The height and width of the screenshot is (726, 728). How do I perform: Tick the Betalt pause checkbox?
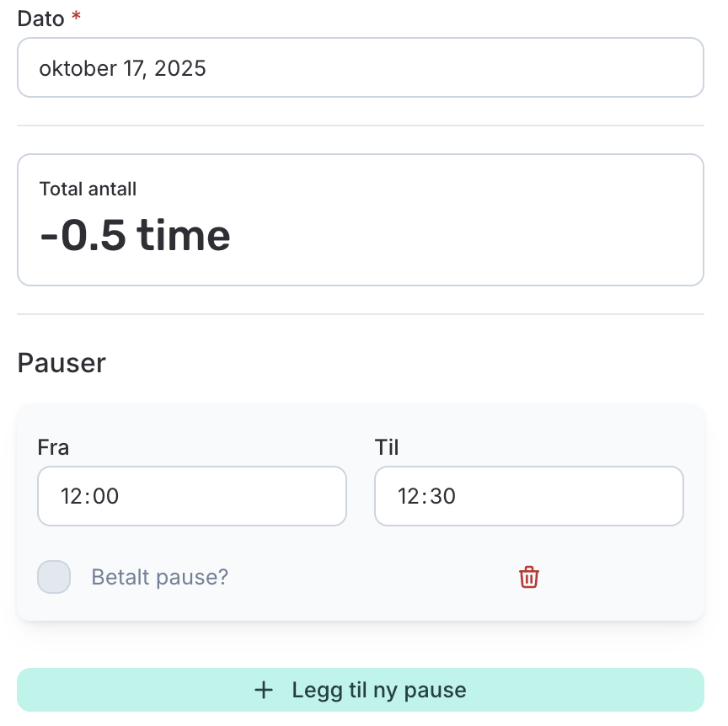54,577
